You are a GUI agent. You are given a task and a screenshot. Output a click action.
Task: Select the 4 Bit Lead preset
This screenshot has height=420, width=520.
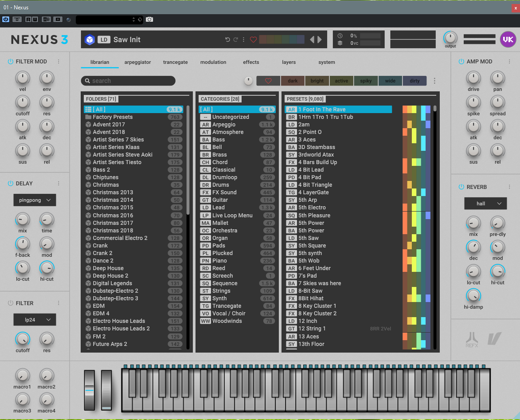click(x=338, y=169)
